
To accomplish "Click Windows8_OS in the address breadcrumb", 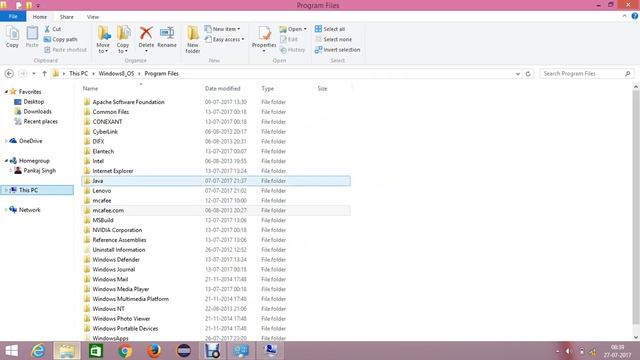I will tap(116, 74).
